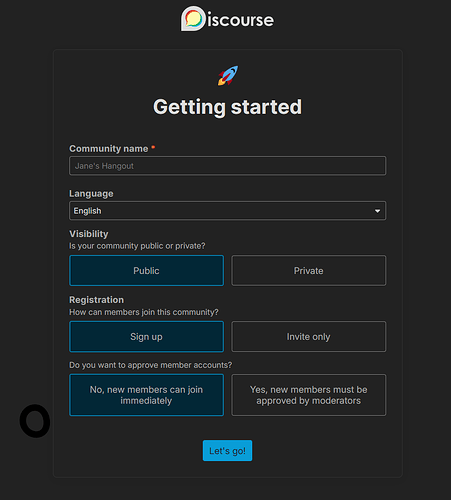Screen dimensions: 451x500
Task: Choose Invite only registration
Action: pyautogui.click(x=309, y=336)
